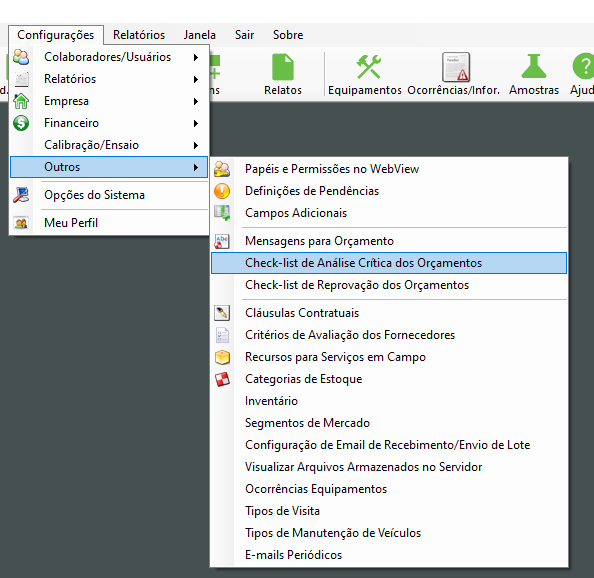Expand the Relatórios submenu arrow in the dropdown

pyautogui.click(x=196, y=79)
